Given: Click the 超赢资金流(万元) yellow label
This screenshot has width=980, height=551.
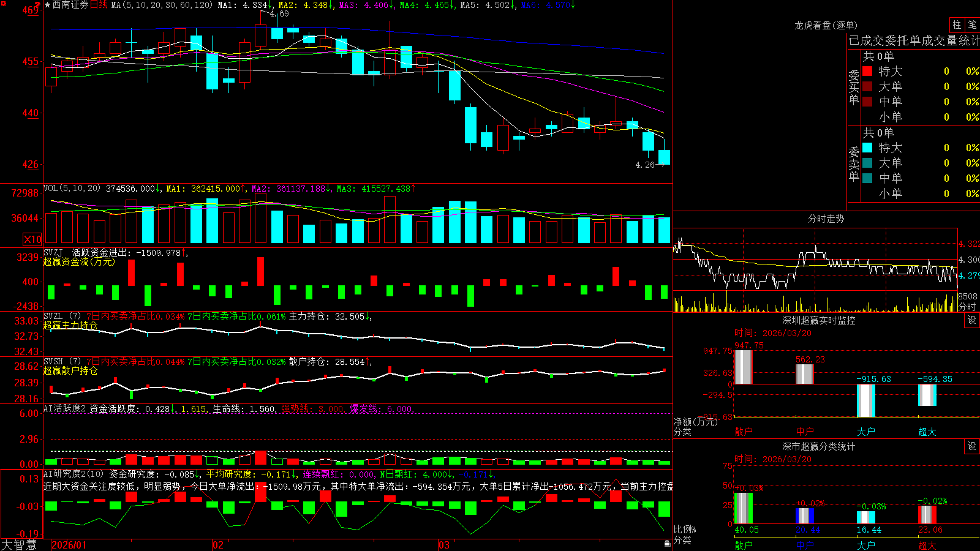Looking at the screenshot, I should tap(79, 261).
